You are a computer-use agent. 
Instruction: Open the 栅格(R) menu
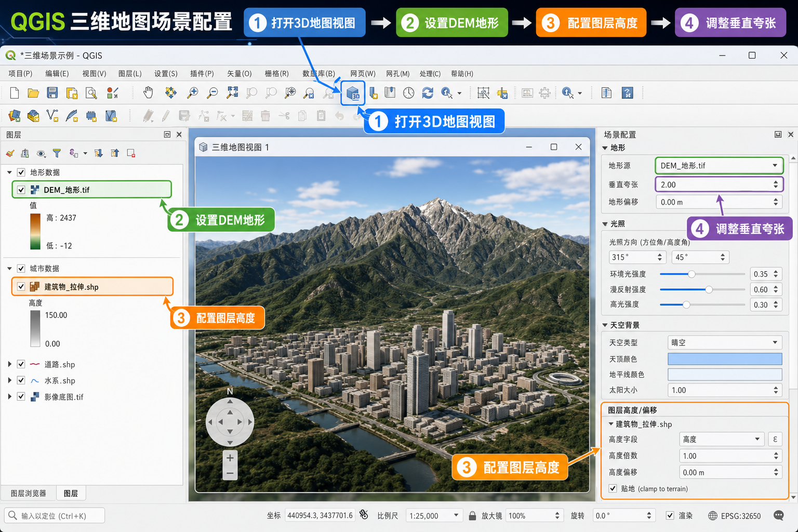pos(276,74)
